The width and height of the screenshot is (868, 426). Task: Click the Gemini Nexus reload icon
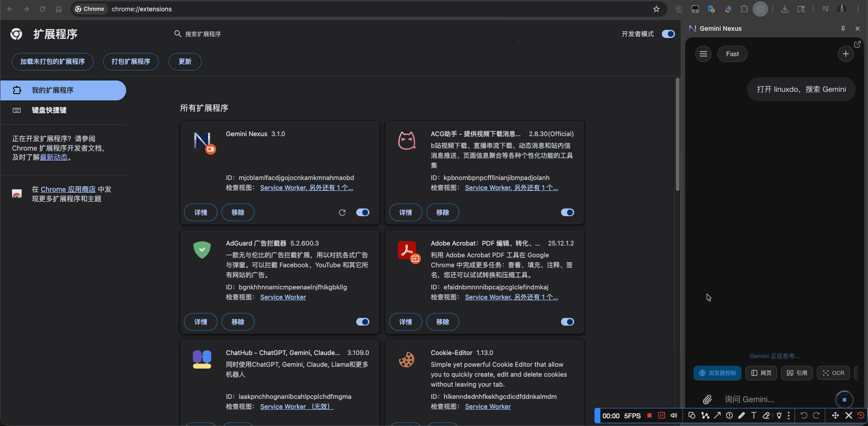click(342, 213)
